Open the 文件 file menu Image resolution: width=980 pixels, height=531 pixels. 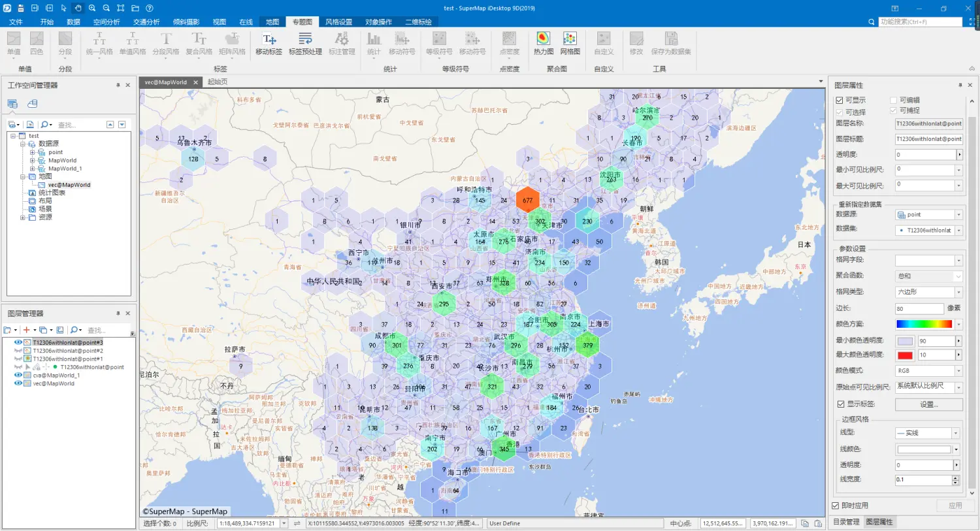click(16, 22)
